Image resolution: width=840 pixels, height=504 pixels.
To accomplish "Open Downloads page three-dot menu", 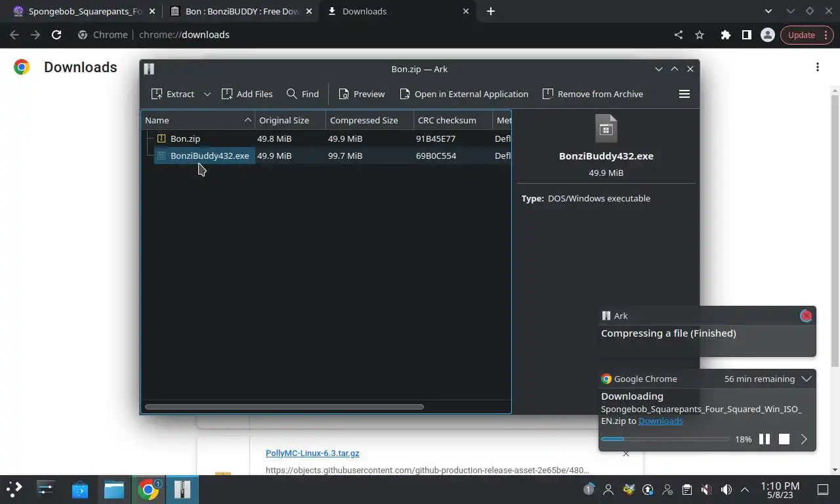I will pos(817,67).
